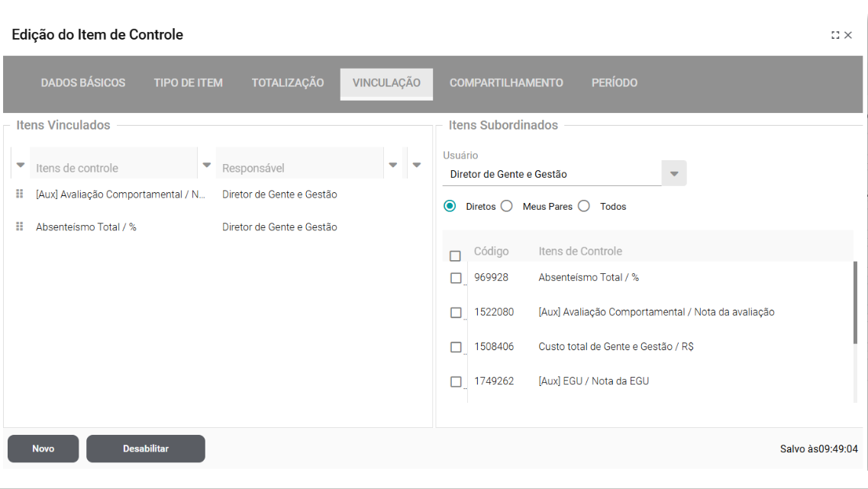Screen dimensions: 868x489
Task: Click the Novo button
Action: pos(44,449)
